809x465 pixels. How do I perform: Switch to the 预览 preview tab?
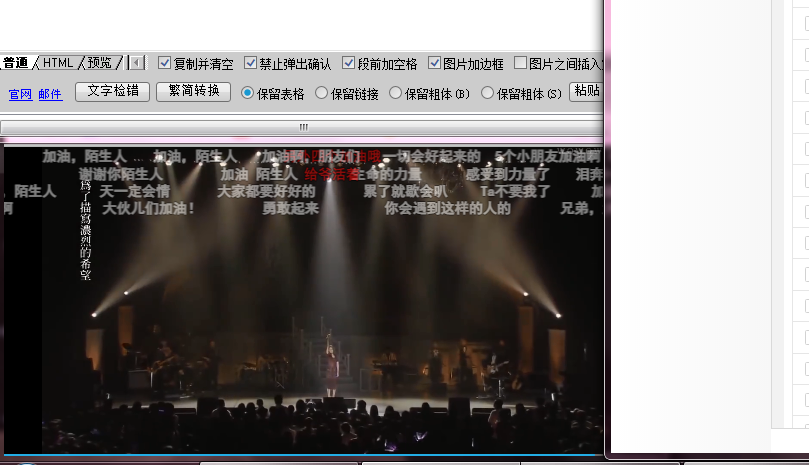coord(100,63)
